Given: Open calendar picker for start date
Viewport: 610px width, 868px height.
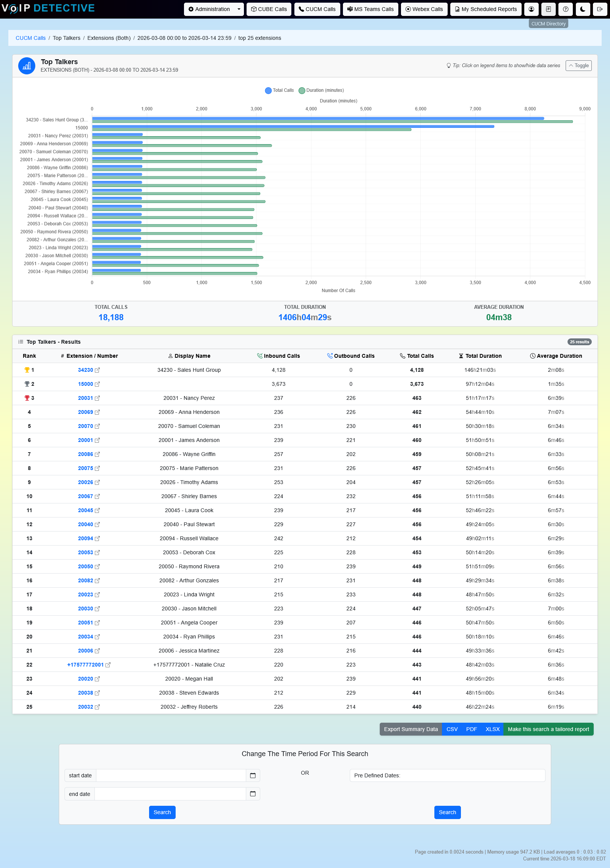Looking at the screenshot, I should click(253, 775).
